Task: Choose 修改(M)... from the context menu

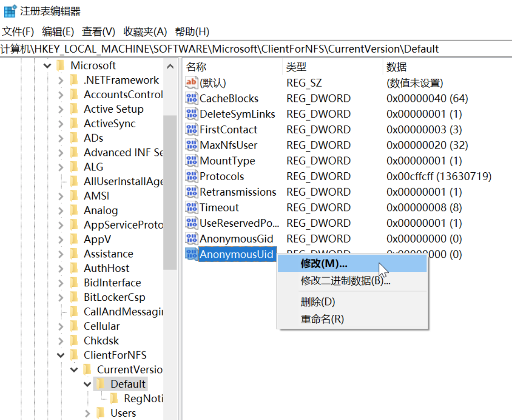Action: point(324,264)
